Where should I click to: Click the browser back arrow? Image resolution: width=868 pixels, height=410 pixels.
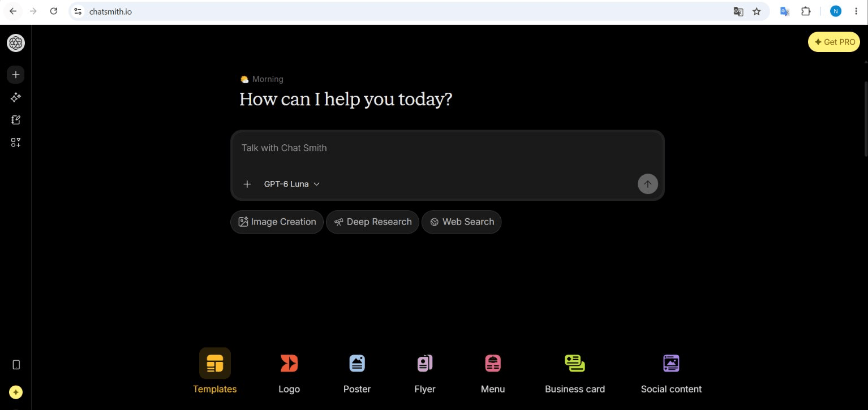(13, 11)
